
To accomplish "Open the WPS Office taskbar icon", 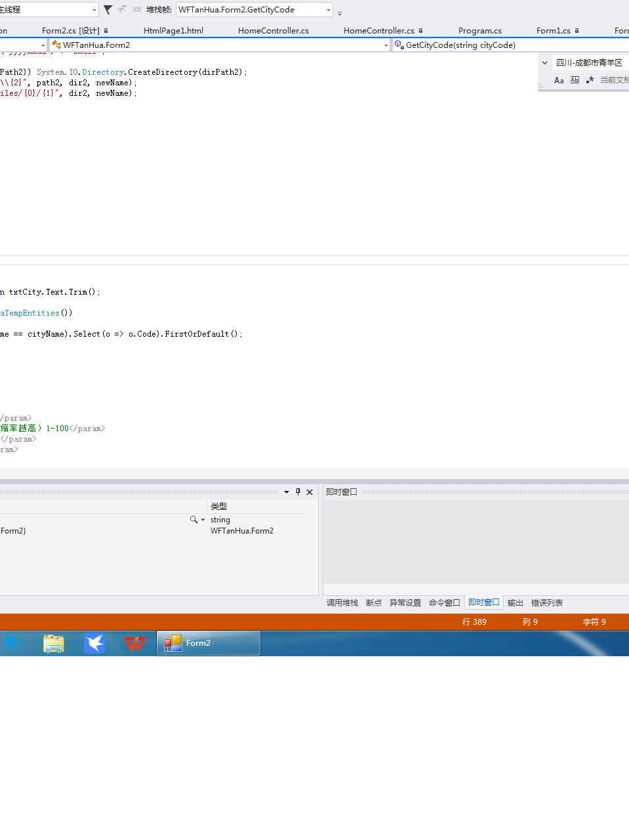I will 134,643.
